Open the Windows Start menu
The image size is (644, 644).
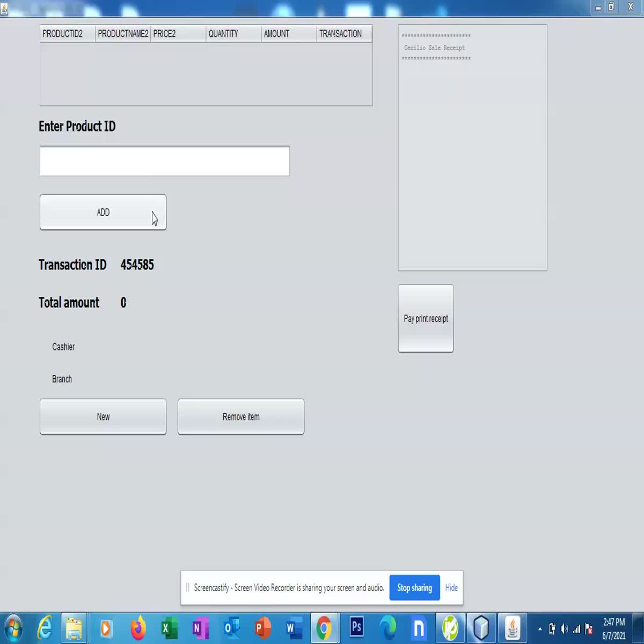click(13, 628)
